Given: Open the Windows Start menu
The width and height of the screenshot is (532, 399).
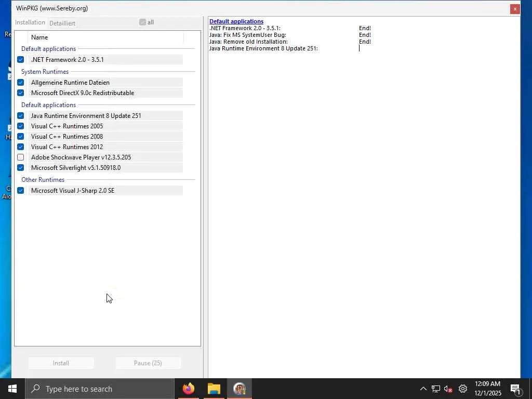Looking at the screenshot, I should [12, 389].
